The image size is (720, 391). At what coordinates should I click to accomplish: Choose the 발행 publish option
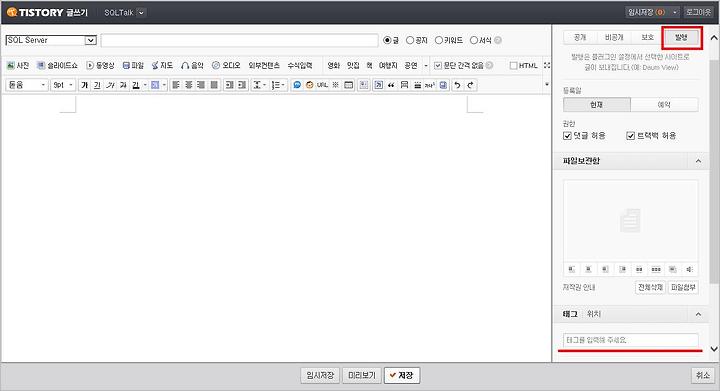(x=681, y=38)
